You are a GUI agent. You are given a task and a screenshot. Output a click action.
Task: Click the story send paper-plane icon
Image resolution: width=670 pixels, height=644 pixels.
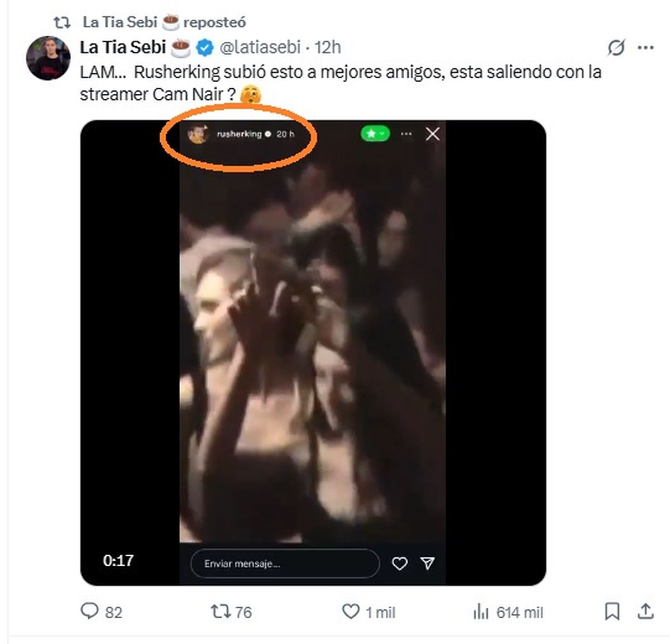point(428,564)
